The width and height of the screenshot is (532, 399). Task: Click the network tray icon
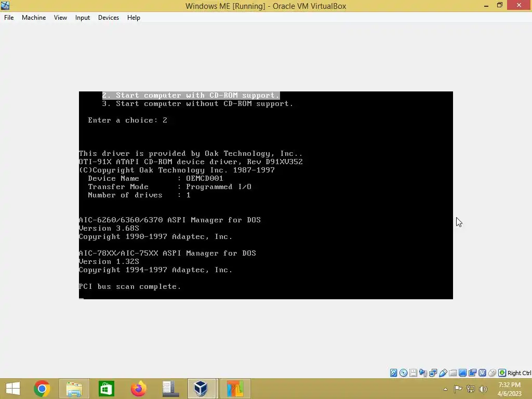[x=471, y=389]
